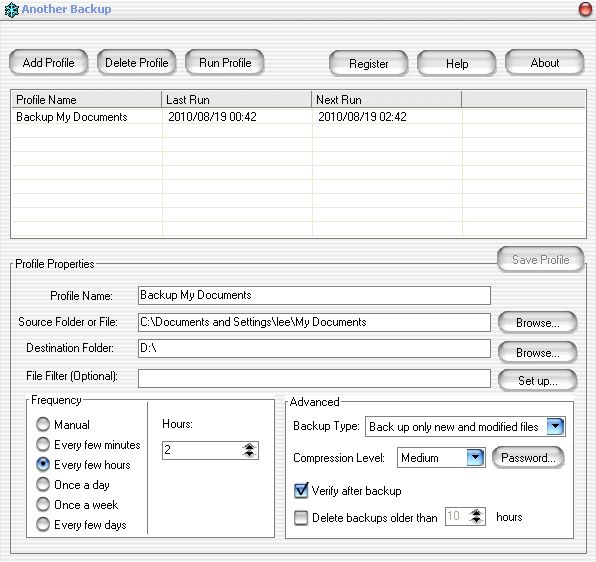Select Backup My Documents profile row

click(298, 117)
